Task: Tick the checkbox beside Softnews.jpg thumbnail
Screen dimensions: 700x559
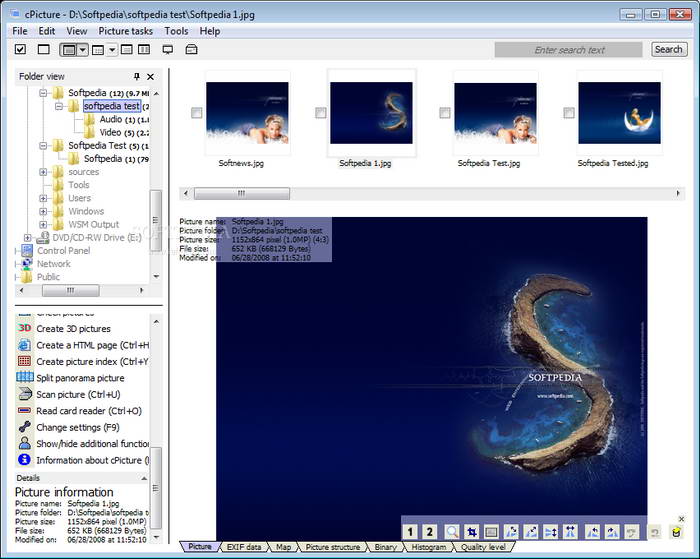Action: point(197,113)
